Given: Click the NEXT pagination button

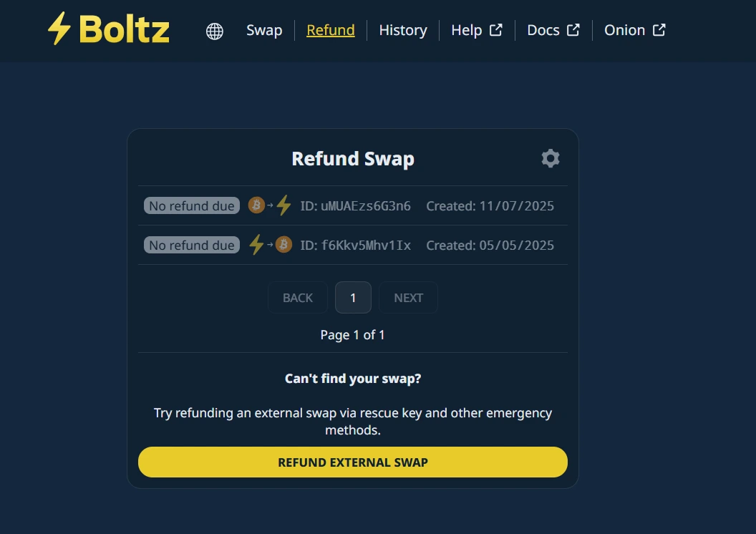Looking at the screenshot, I should click(x=408, y=298).
